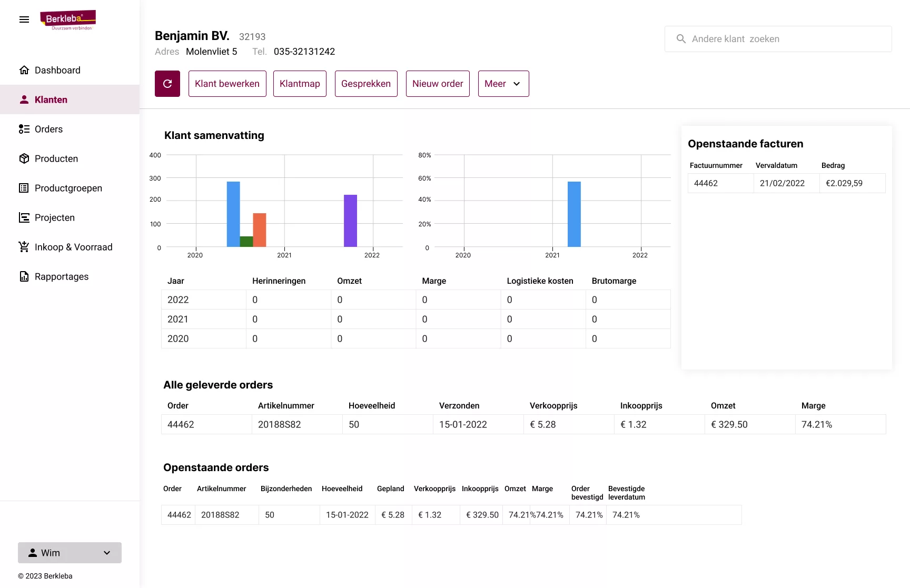Viewport: 910px width, 588px height.
Task: Click due date 21/02/2022
Action: pos(782,183)
